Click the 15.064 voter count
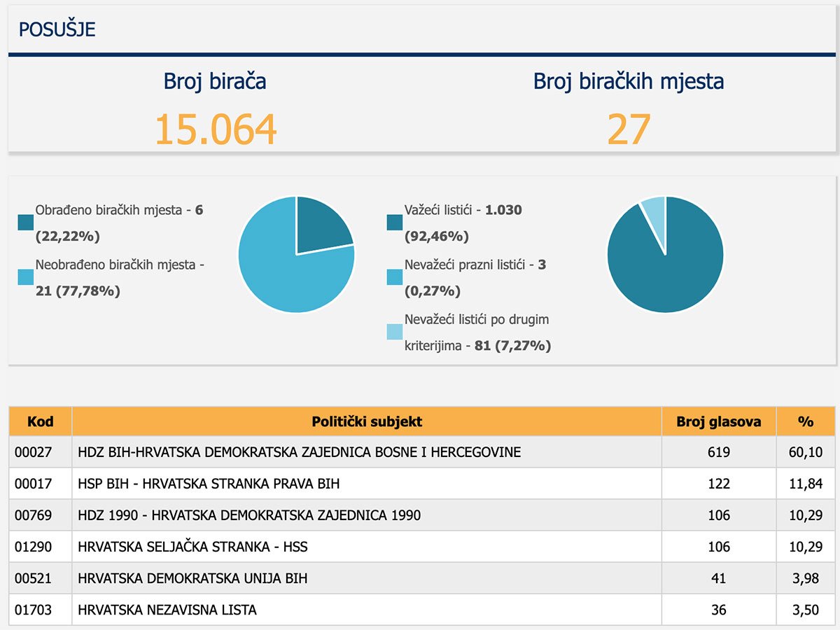840x630 pixels. coord(215,129)
